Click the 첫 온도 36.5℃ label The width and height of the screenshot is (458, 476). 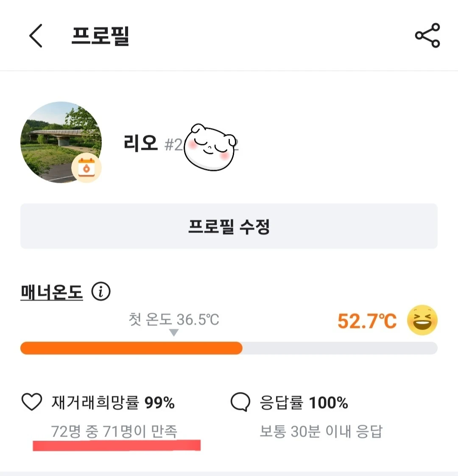pos(174,319)
